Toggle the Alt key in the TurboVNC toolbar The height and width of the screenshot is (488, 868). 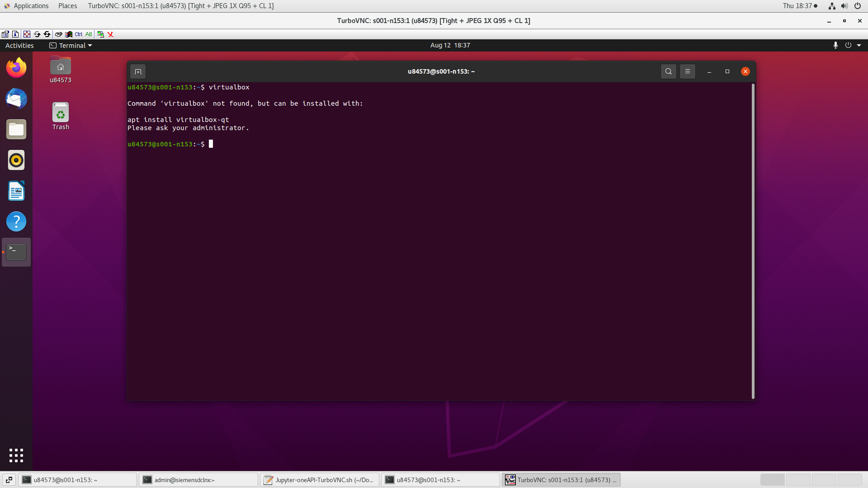[89, 34]
